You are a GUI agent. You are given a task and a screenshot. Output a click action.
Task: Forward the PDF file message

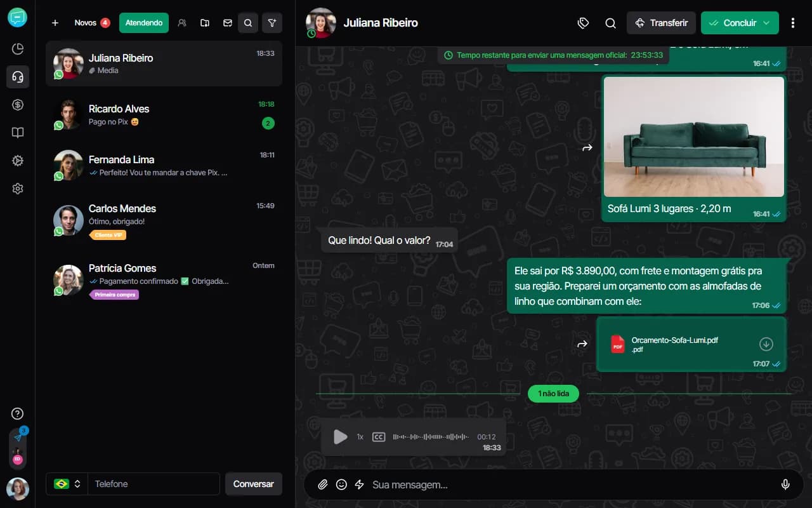[582, 344]
